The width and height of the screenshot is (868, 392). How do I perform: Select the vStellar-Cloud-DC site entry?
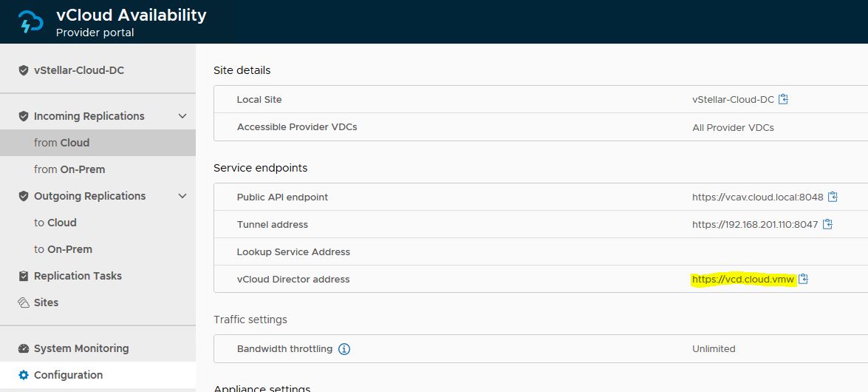(x=78, y=70)
